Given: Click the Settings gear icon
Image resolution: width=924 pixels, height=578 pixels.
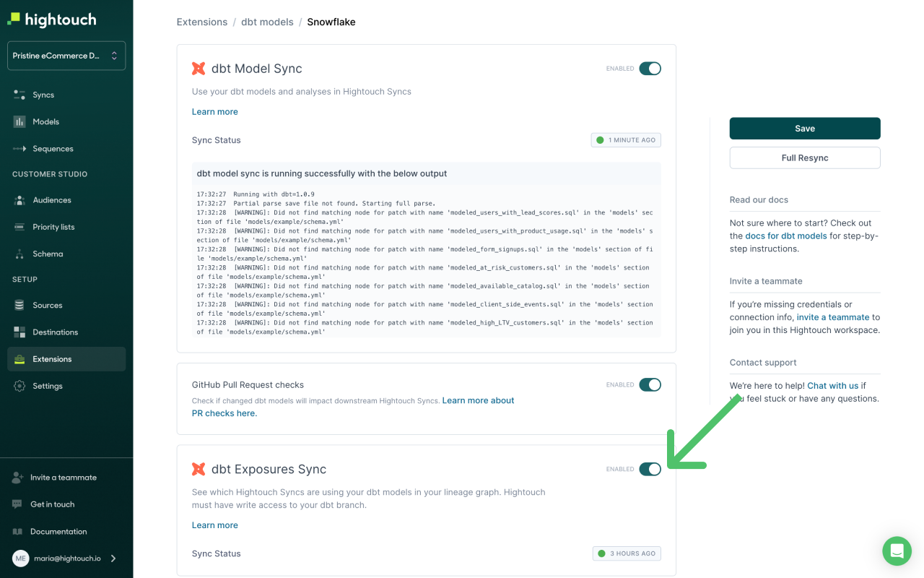Looking at the screenshot, I should (x=19, y=386).
